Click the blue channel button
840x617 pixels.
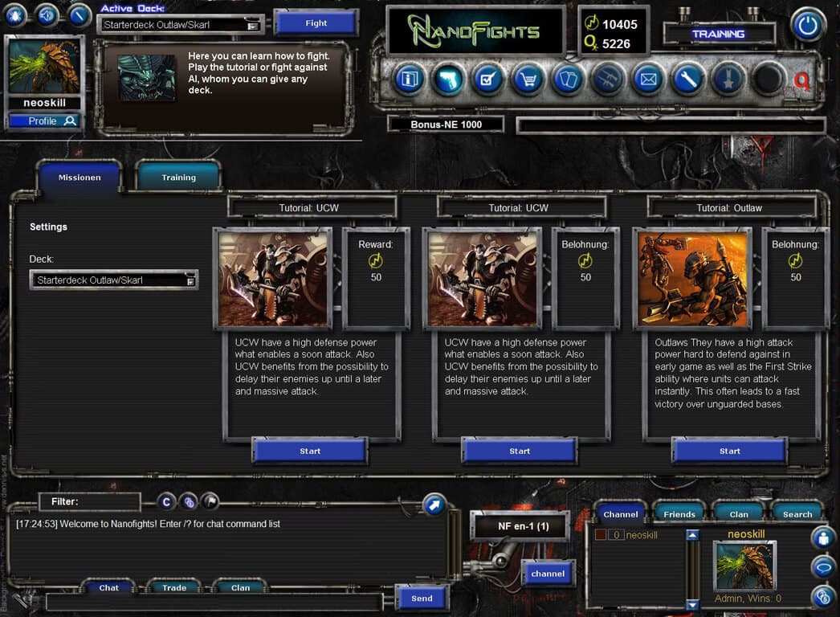(x=548, y=574)
